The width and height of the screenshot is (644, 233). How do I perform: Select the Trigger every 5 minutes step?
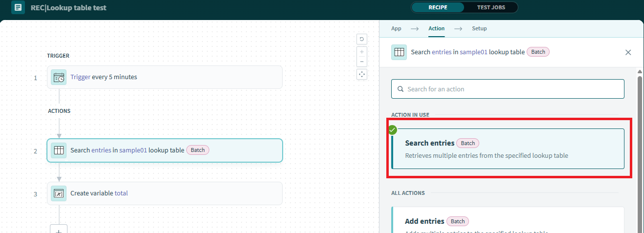pos(165,77)
